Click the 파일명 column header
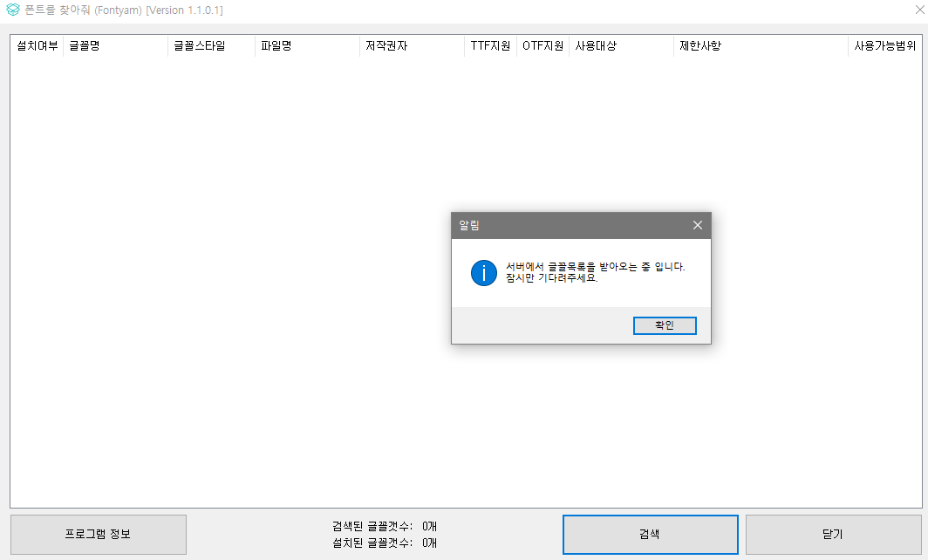This screenshot has width=928, height=560. [307, 45]
